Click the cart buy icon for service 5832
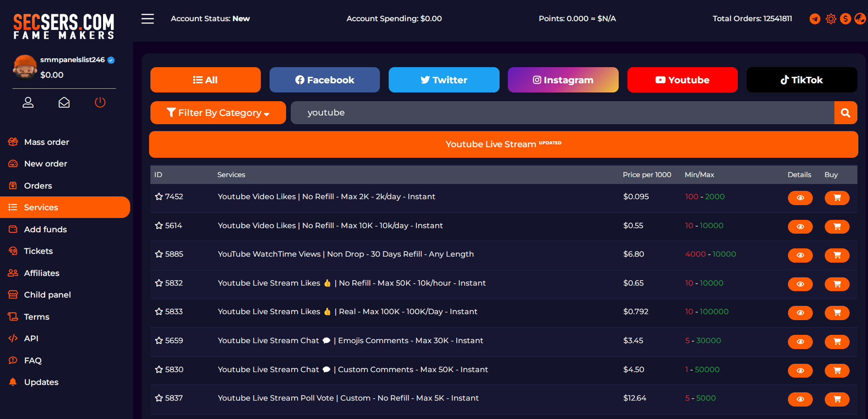 (x=837, y=284)
